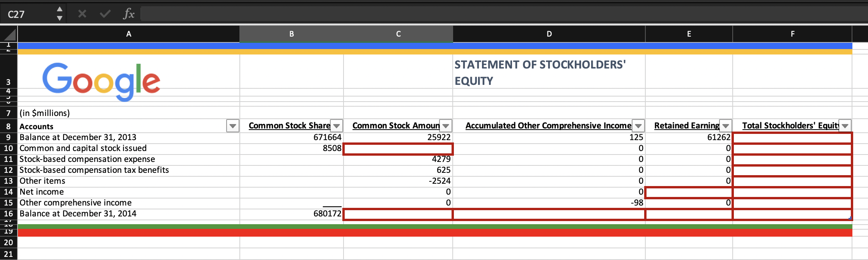The height and width of the screenshot is (260, 868).
Task: Select row 20 header
Action: [9, 242]
